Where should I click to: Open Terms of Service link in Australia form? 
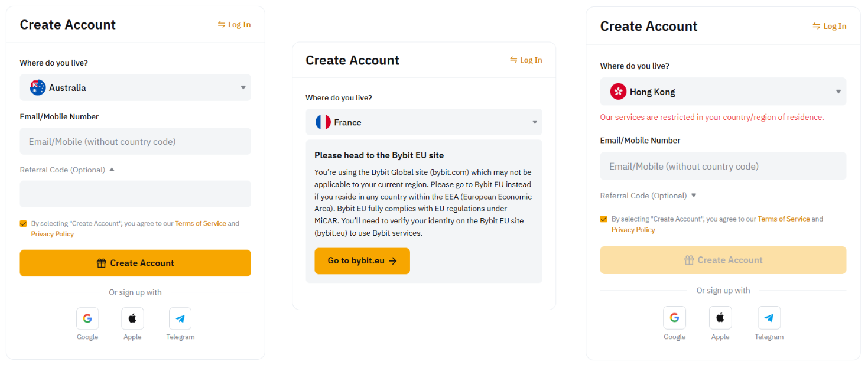click(200, 224)
